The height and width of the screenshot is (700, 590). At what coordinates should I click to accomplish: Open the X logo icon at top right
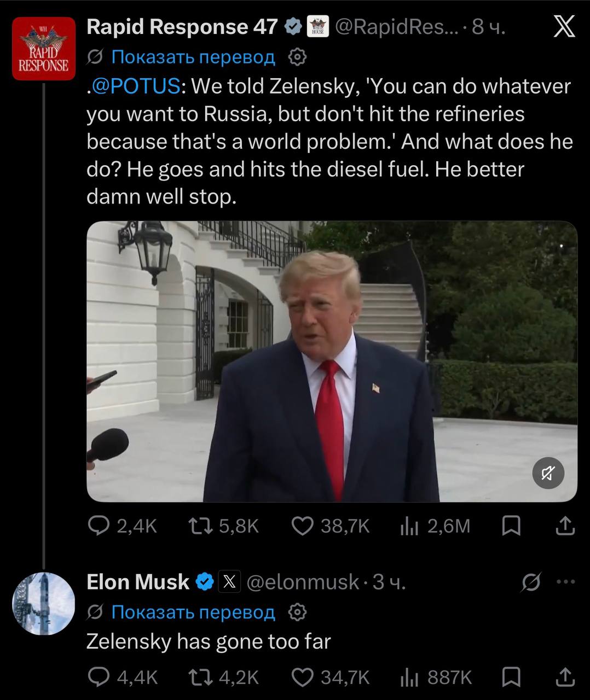pyautogui.click(x=564, y=26)
